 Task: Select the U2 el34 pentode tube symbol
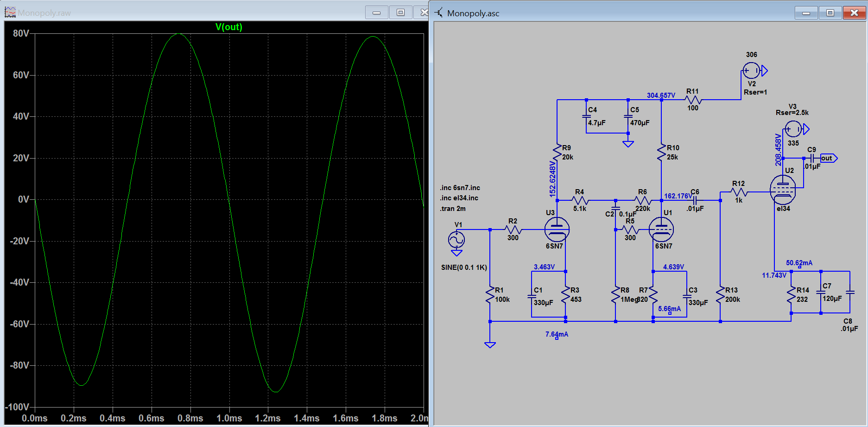pyautogui.click(x=783, y=190)
